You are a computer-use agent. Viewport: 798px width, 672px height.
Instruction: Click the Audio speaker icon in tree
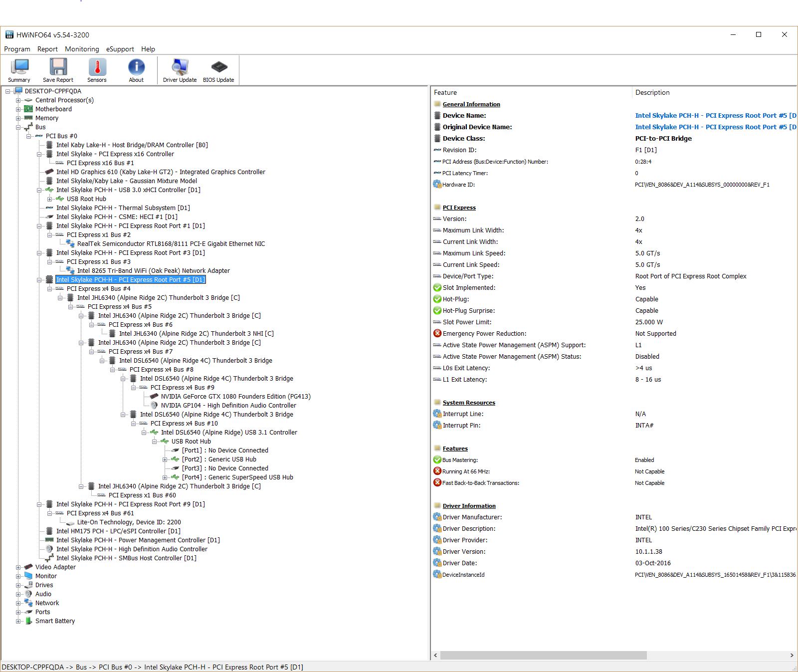[28, 594]
